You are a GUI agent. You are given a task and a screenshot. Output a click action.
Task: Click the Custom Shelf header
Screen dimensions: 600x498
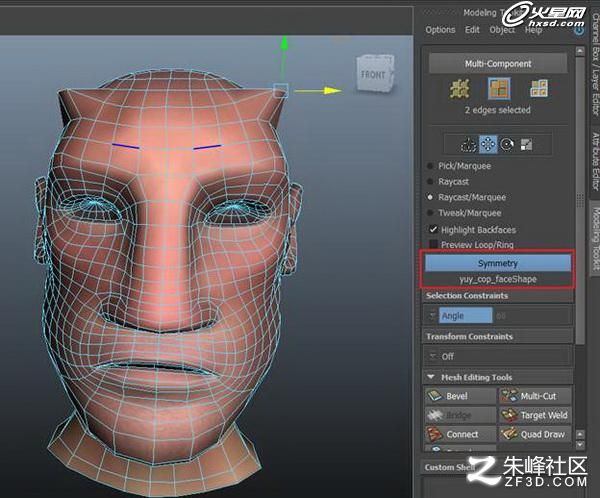coord(450,467)
